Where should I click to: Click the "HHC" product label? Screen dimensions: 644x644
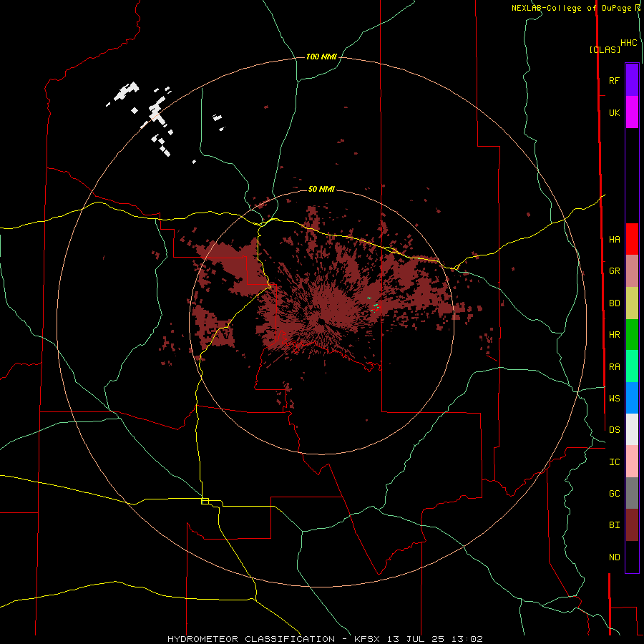(x=628, y=43)
